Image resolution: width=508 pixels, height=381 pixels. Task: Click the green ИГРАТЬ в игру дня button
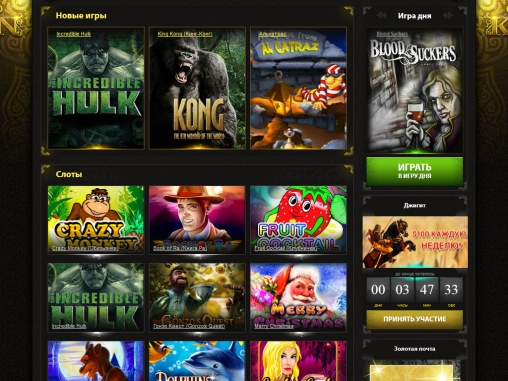coord(415,171)
